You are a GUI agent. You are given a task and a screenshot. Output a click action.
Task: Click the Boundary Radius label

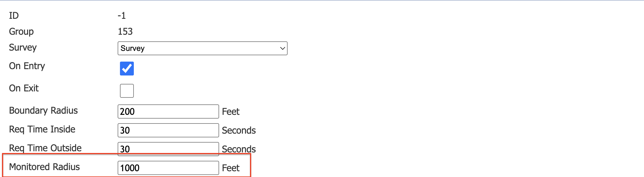point(43,110)
